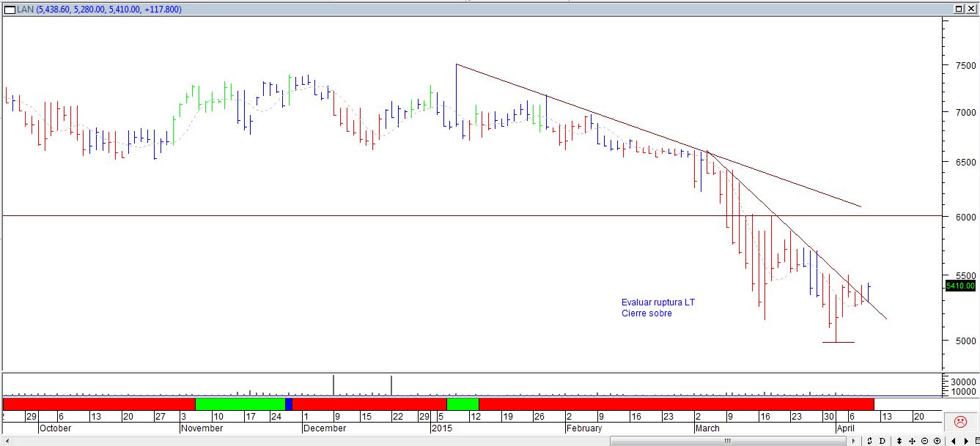Click the 5000 price axis label

[x=964, y=341]
